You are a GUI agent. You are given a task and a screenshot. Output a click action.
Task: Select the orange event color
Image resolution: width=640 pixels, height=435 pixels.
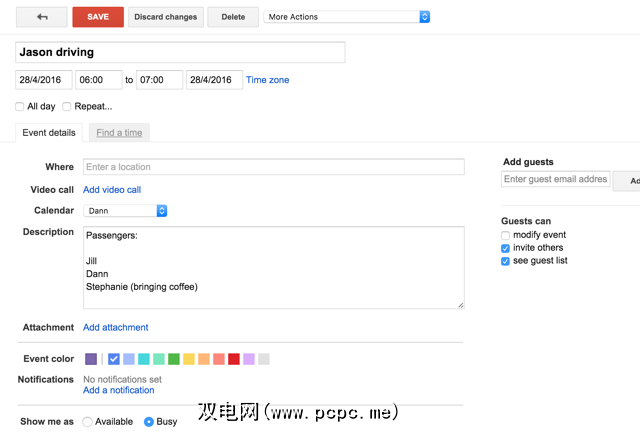pos(204,359)
